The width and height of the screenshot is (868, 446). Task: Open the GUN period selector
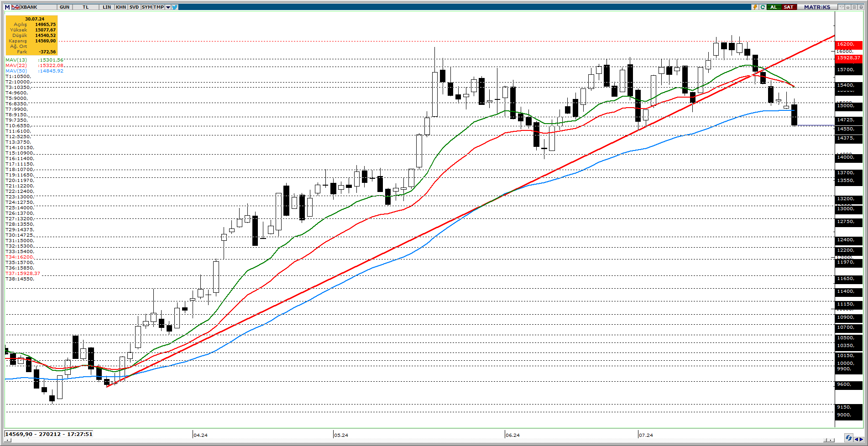(65, 7)
